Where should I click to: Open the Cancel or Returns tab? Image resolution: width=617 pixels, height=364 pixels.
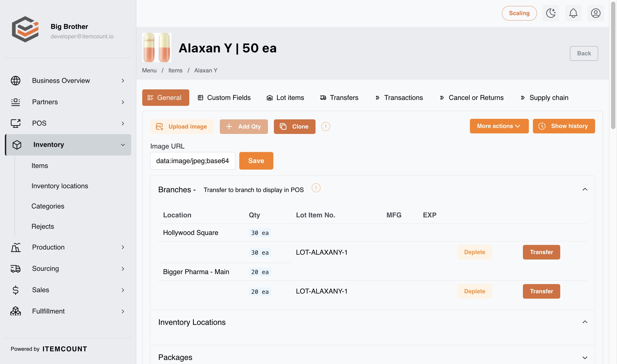(x=472, y=97)
